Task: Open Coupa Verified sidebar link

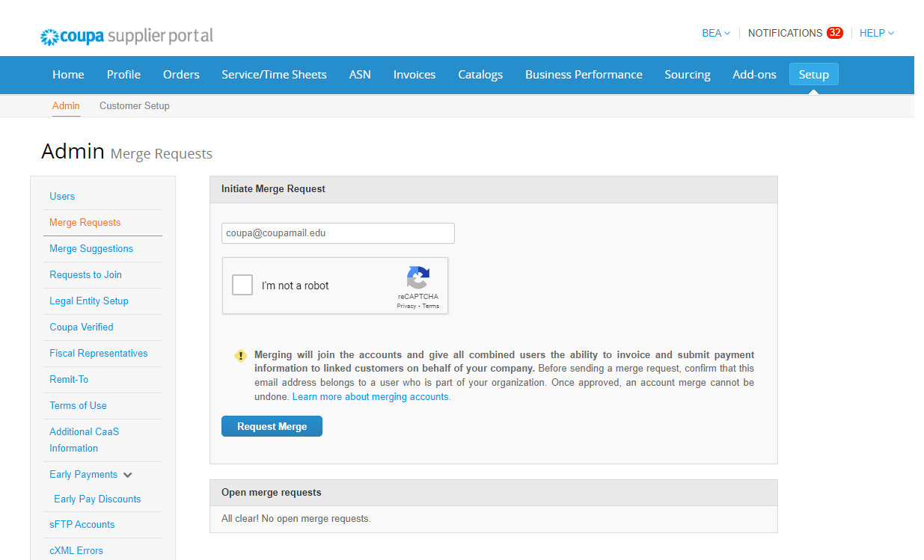Action: click(82, 327)
